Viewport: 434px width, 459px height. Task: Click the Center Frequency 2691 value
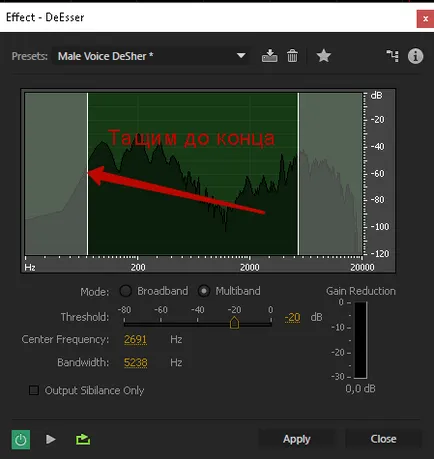tap(135, 339)
